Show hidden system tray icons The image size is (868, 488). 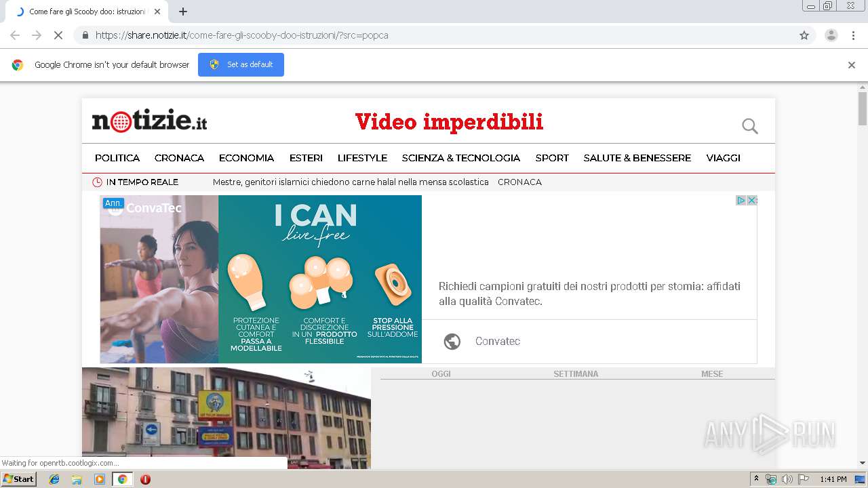[757, 479]
